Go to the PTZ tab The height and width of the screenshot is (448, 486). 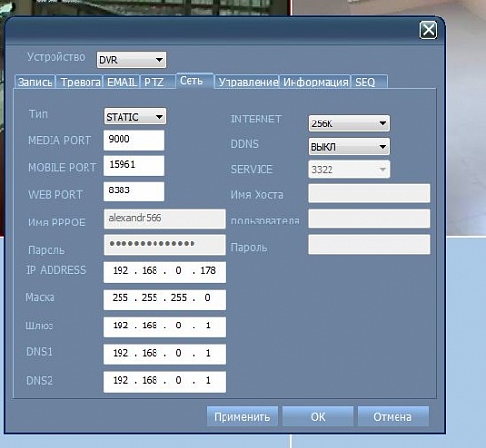pyautogui.click(x=157, y=82)
